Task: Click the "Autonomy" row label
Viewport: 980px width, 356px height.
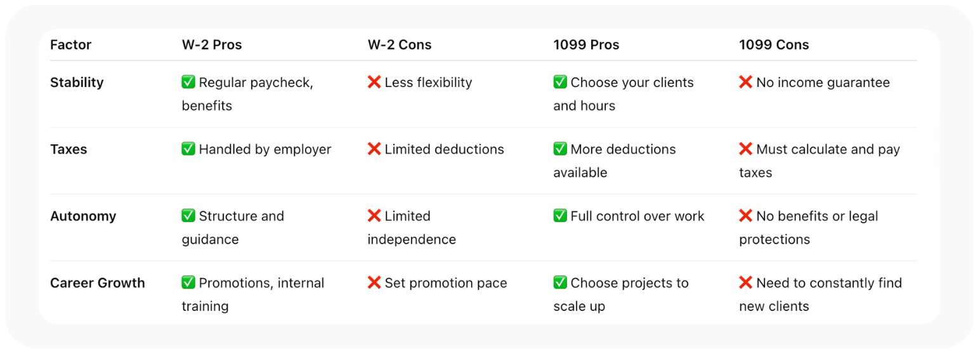Action: coord(83,216)
